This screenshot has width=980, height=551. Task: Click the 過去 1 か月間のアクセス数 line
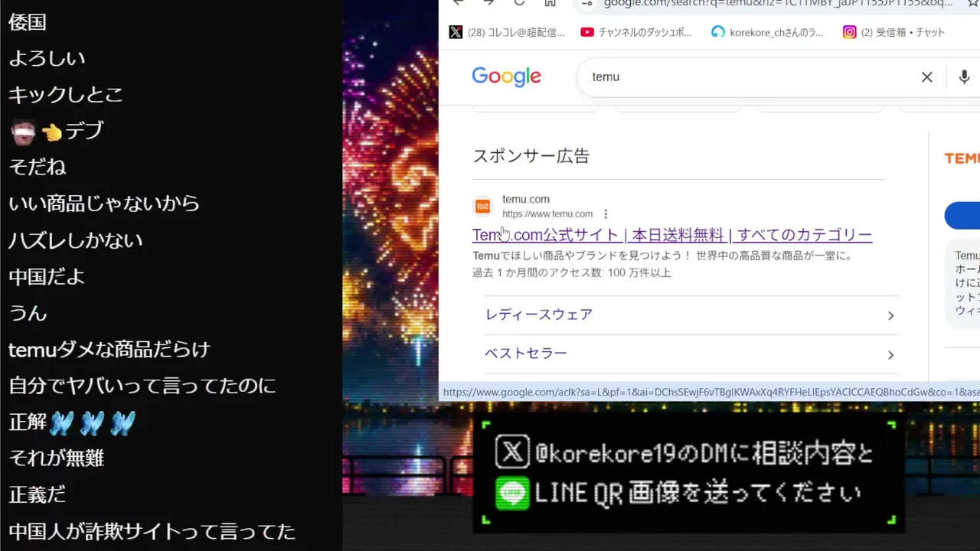(x=572, y=272)
